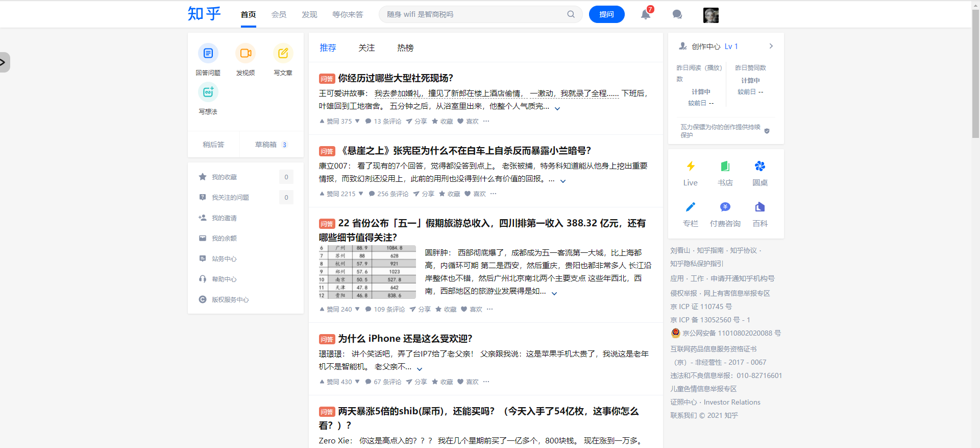Image resolution: width=980 pixels, height=448 pixels.
Task: Open the 书店 icon
Action: click(x=725, y=166)
